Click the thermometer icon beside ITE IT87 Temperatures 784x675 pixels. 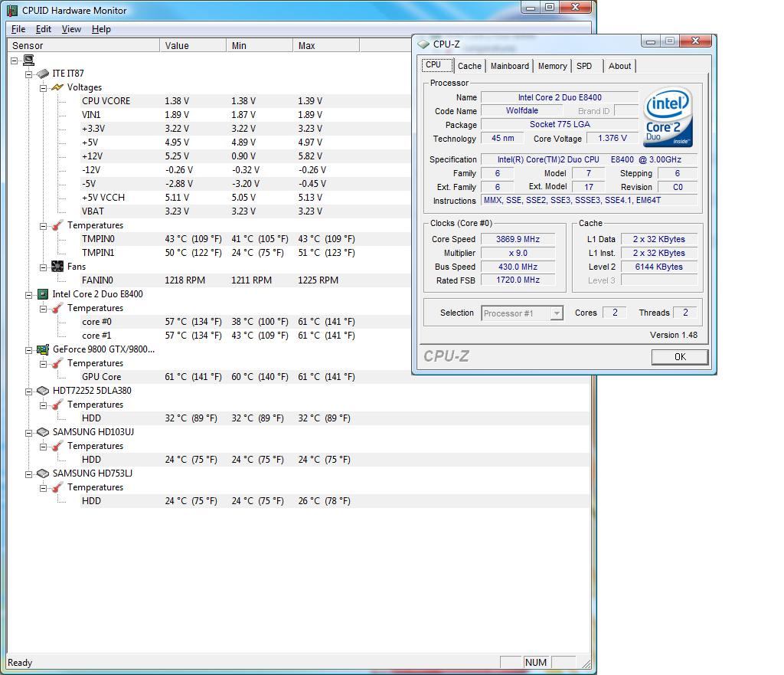(57, 225)
